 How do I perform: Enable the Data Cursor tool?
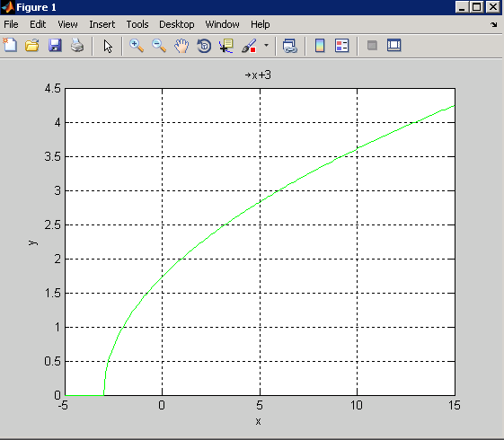coord(226,45)
